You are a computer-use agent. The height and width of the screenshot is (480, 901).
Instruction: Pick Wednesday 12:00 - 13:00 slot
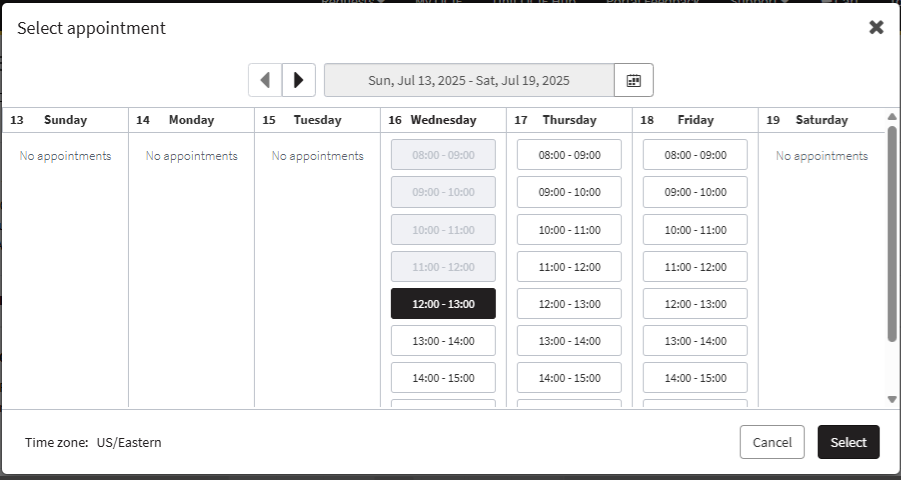click(x=443, y=304)
